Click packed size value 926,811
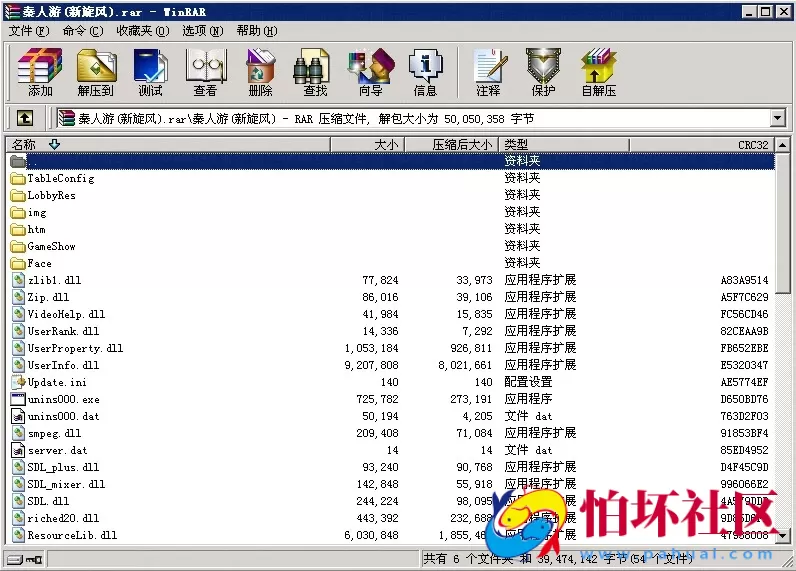Viewport: 796px width, 571px height. (x=471, y=348)
